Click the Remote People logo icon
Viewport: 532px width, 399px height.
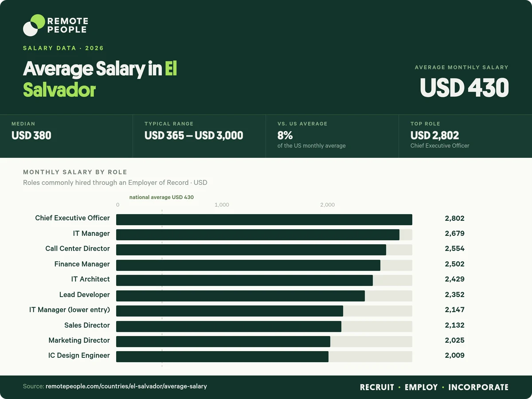[34, 25]
